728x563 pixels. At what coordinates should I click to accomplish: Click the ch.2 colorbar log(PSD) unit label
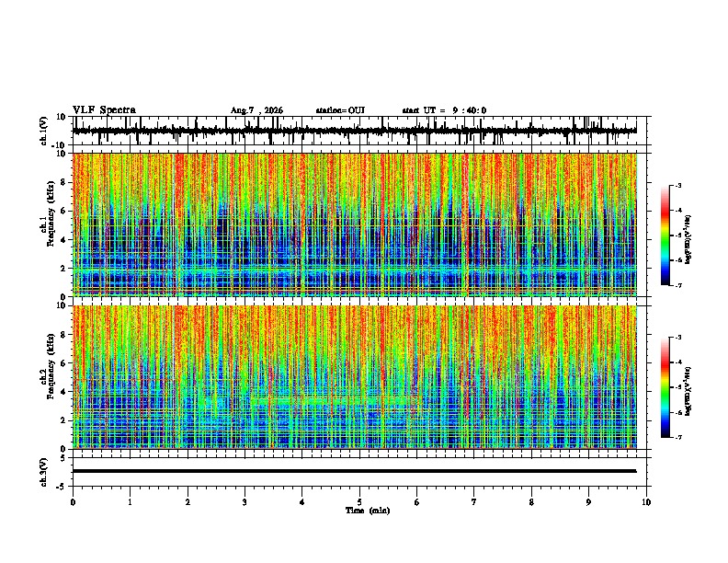pos(688,391)
